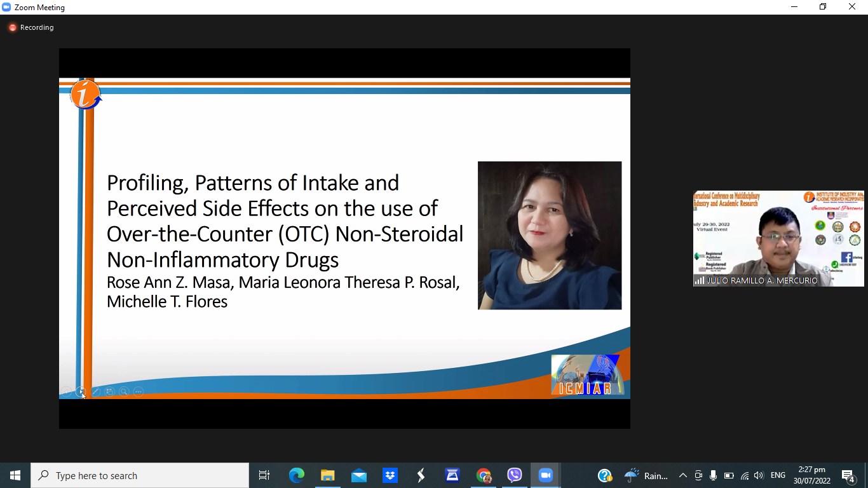Launch the Mail app from the taskbar
The width and height of the screenshot is (868, 488).
358,475
